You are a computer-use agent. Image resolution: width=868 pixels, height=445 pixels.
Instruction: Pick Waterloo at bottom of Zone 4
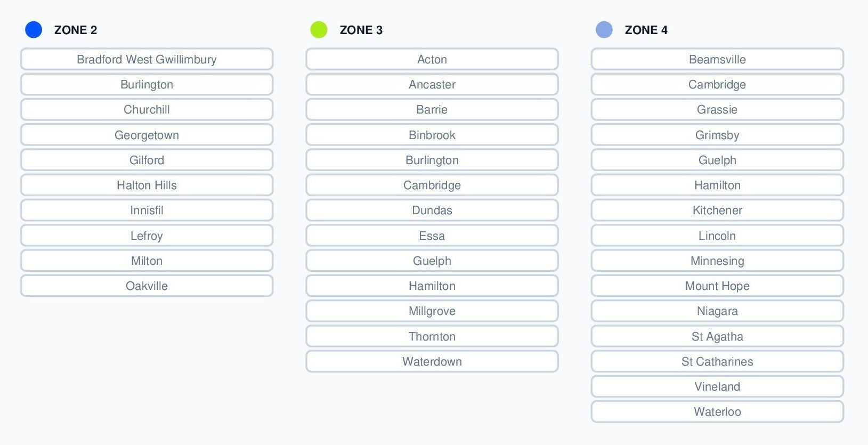pyautogui.click(x=717, y=412)
